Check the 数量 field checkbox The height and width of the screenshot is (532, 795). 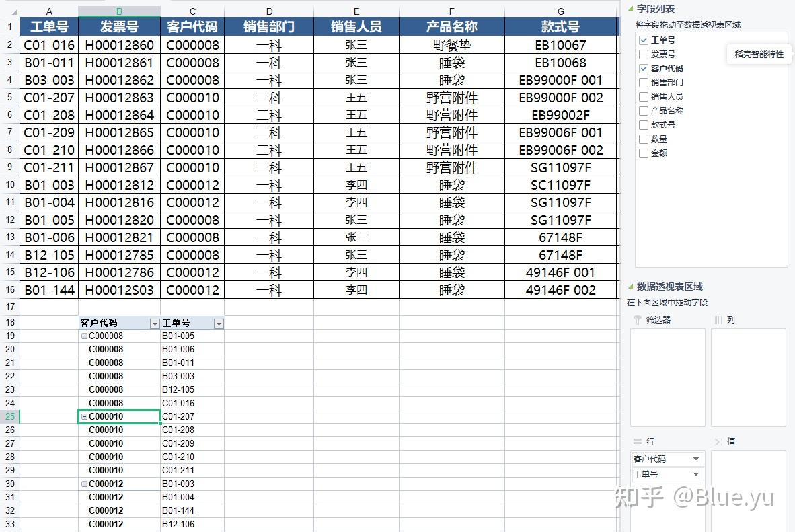click(x=644, y=139)
